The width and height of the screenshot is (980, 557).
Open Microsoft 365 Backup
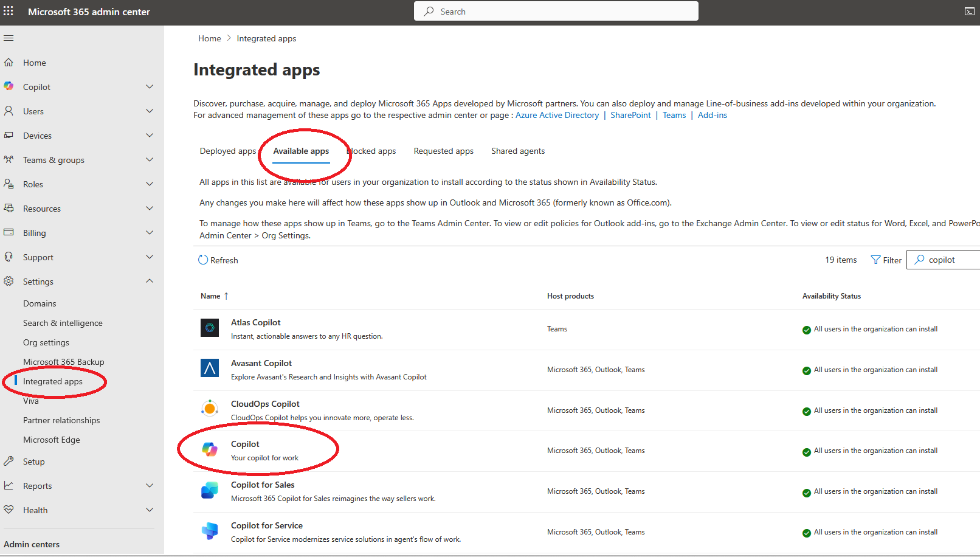(64, 362)
